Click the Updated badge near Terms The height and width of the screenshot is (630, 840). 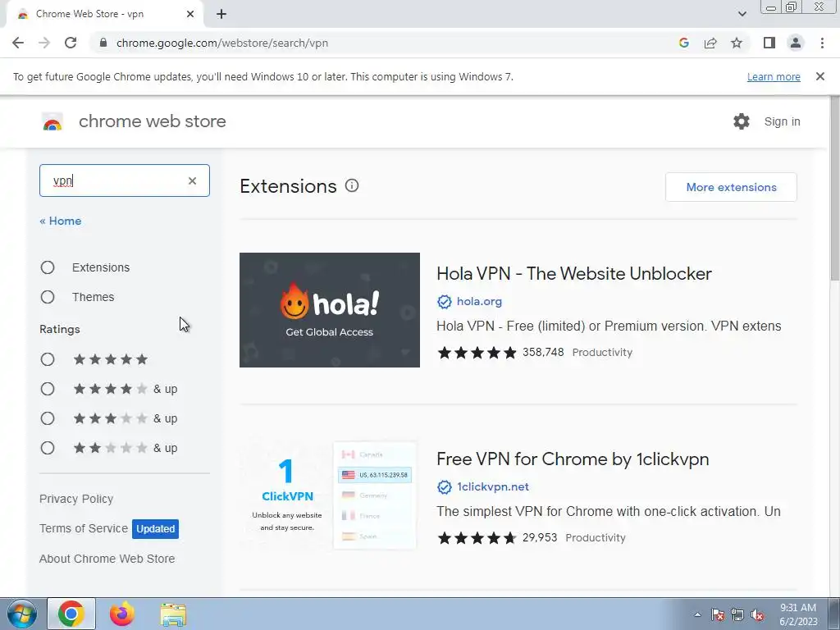pos(155,529)
